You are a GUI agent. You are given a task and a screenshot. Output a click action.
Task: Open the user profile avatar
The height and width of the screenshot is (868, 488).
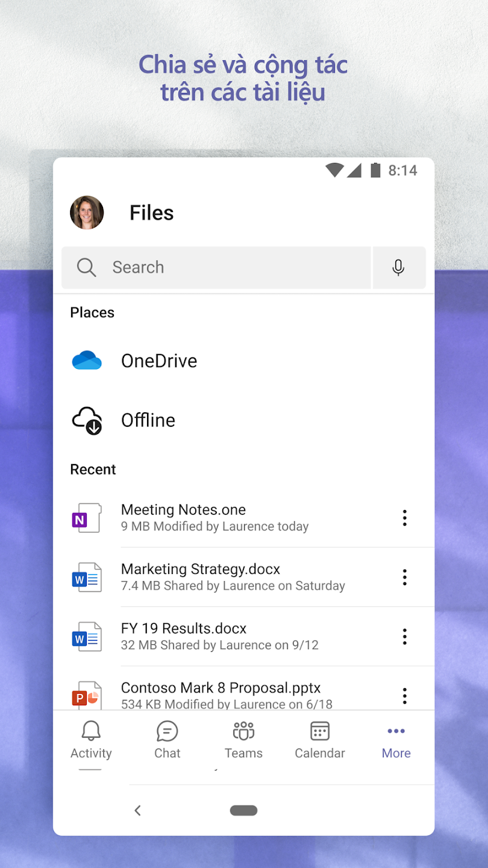click(87, 213)
